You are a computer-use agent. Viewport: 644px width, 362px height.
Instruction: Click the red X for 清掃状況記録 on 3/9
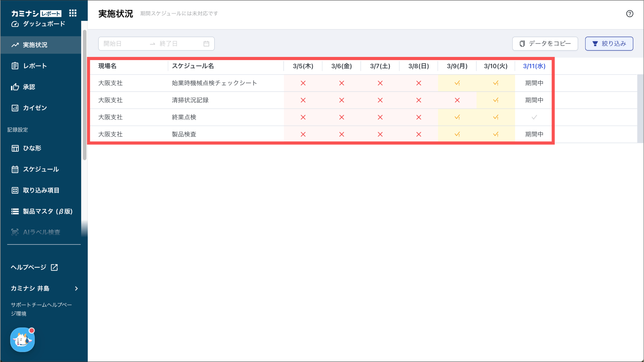click(x=457, y=100)
